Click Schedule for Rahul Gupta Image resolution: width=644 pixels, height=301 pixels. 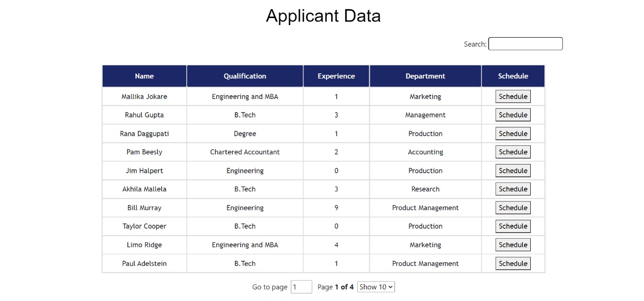[x=513, y=115]
